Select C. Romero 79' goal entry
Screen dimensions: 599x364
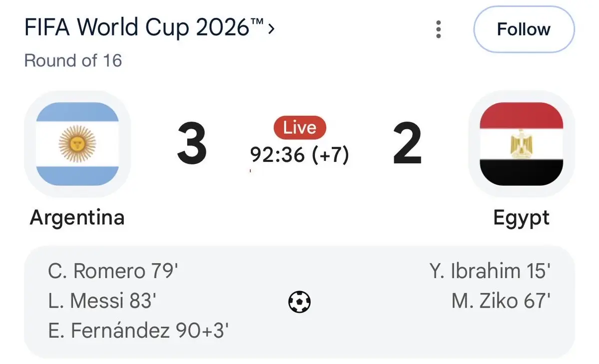(x=113, y=271)
